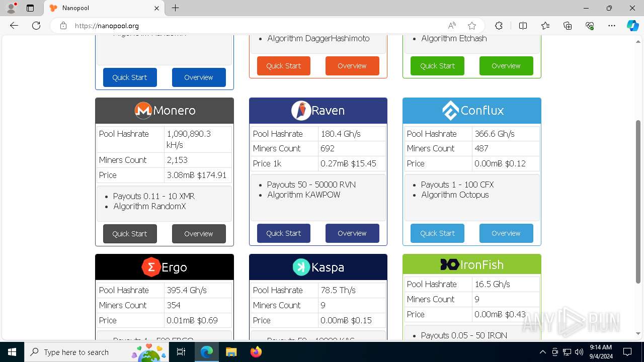Open the tab actions menu
This screenshot has width=644, height=362.
[x=30, y=8]
